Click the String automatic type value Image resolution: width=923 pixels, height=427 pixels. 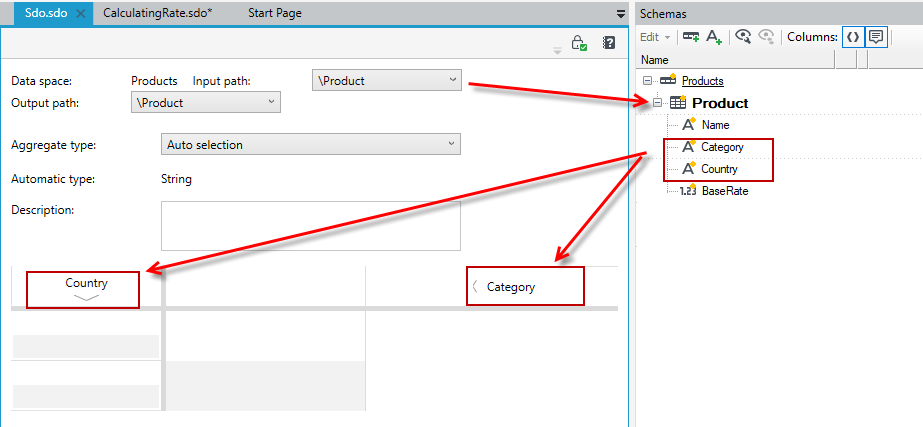[x=176, y=178]
